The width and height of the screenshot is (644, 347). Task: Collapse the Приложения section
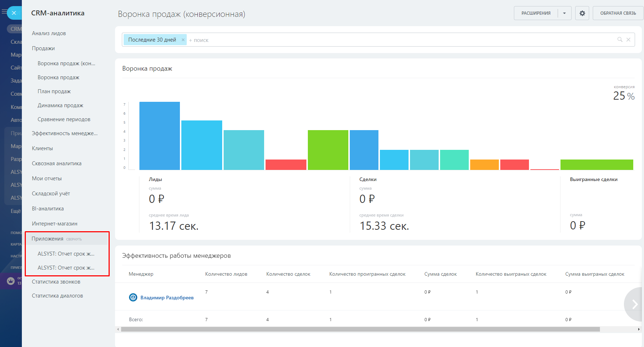click(74, 239)
